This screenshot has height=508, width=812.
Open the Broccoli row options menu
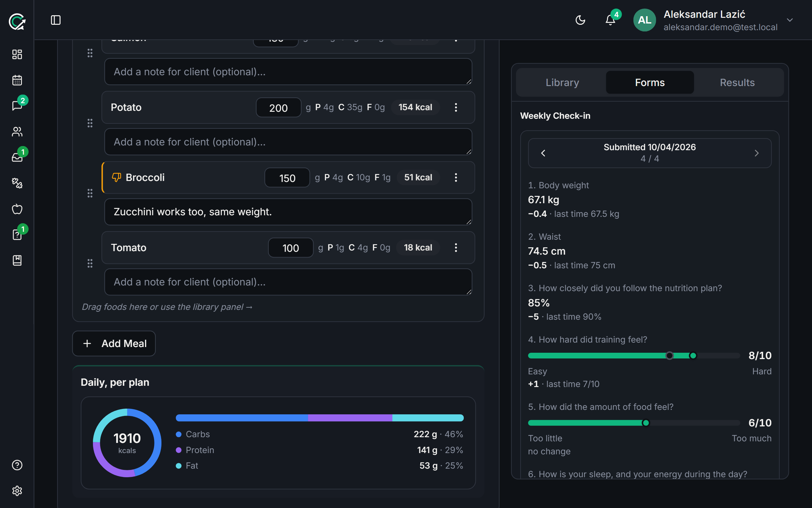pos(456,177)
